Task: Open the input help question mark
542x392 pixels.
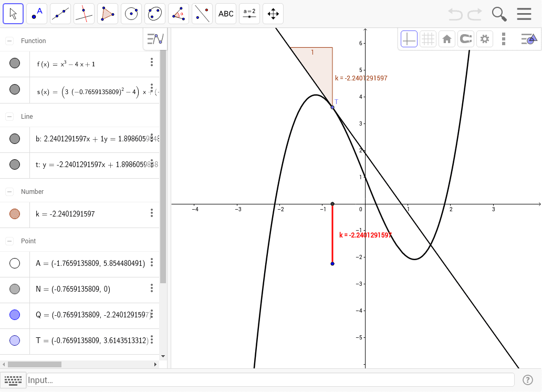Action: click(x=527, y=380)
